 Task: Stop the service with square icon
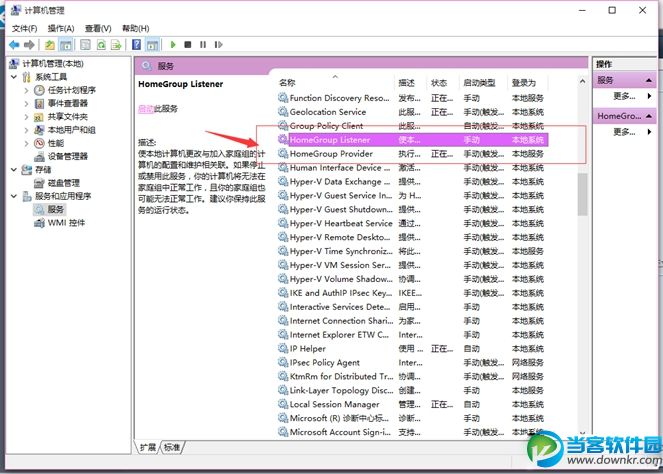pos(188,44)
